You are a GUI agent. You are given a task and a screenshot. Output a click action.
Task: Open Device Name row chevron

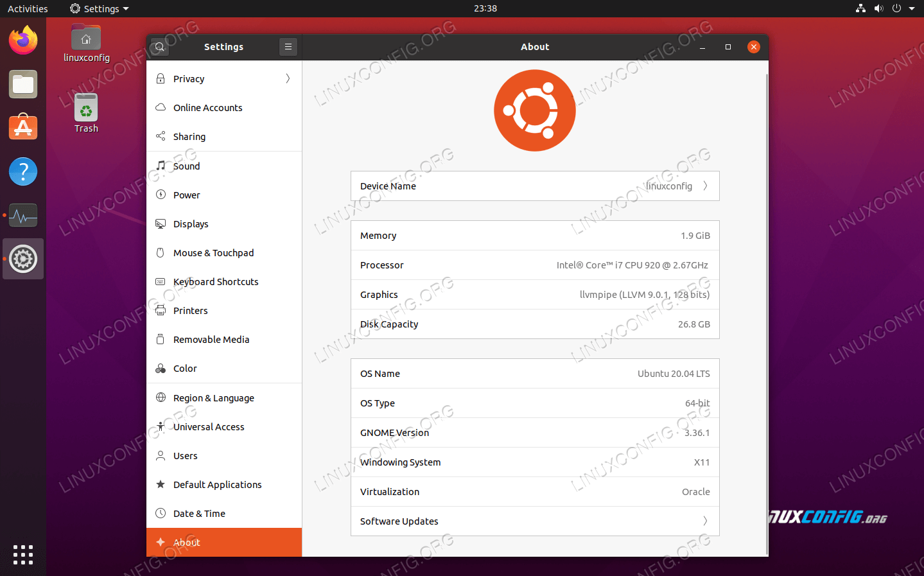[x=705, y=186]
